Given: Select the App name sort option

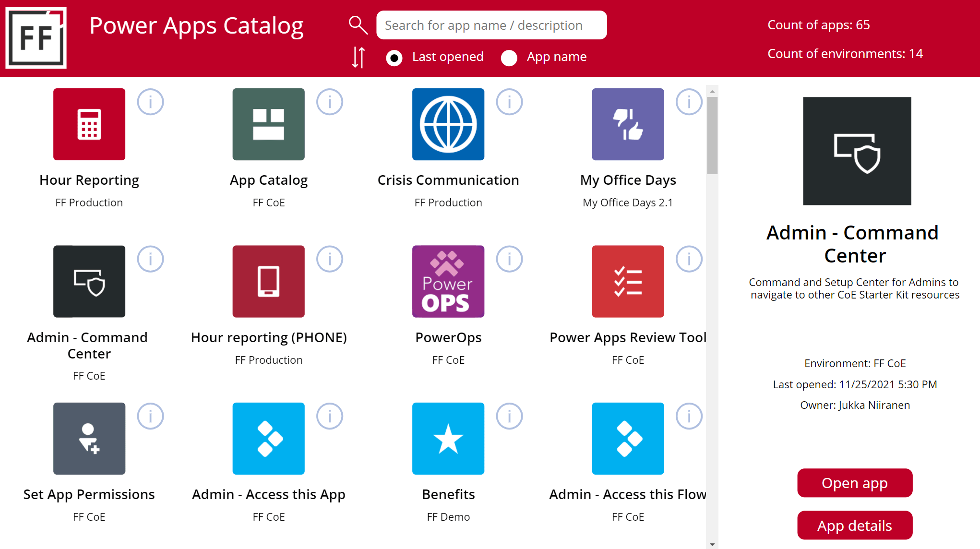Looking at the screenshot, I should coord(509,58).
